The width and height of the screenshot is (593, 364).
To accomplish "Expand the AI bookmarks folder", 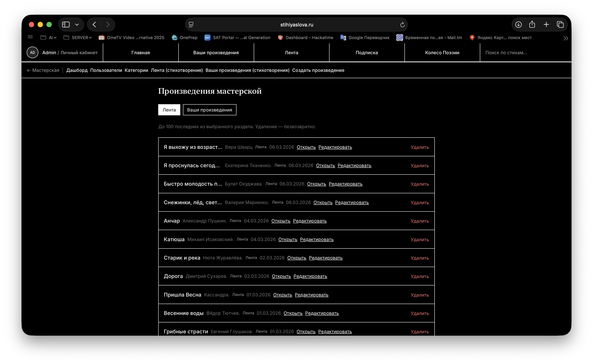I will pyautogui.click(x=49, y=38).
